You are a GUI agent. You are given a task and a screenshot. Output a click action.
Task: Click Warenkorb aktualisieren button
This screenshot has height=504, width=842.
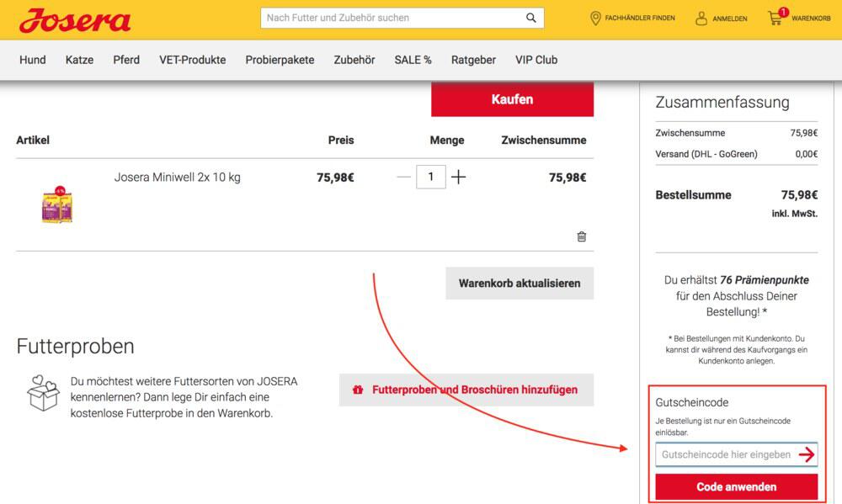(x=520, y=284)
